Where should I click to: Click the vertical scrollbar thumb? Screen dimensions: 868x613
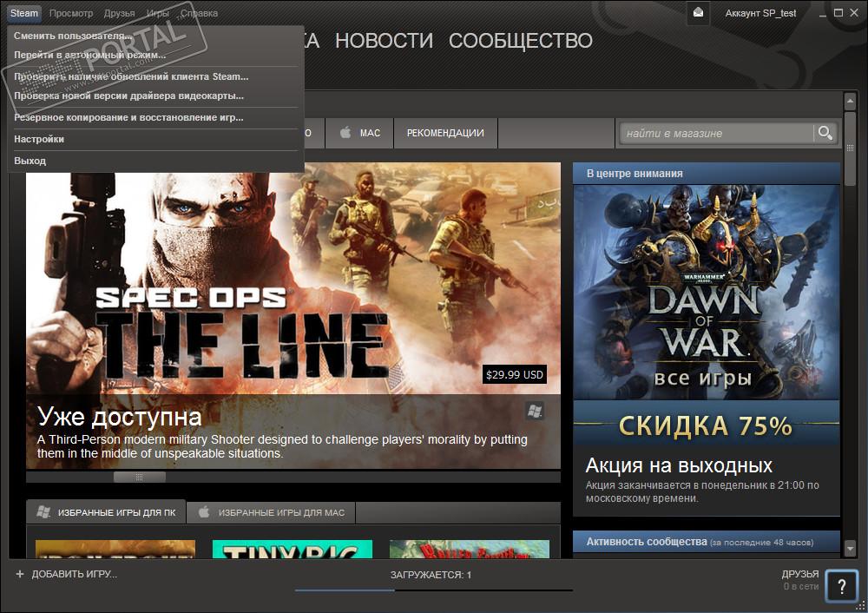click(851, 148)
